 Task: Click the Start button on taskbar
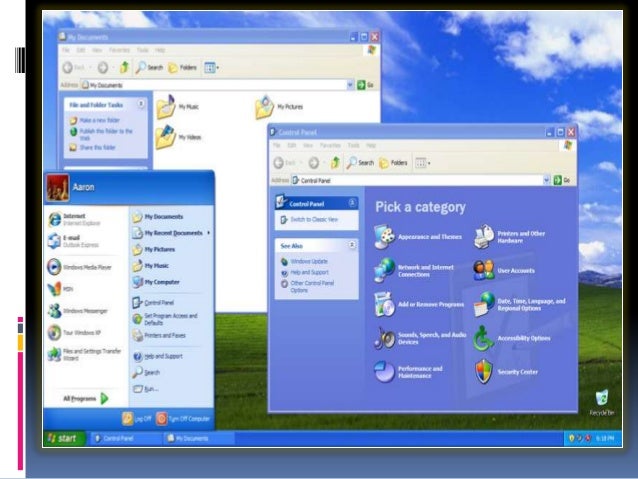click(64, 438)
